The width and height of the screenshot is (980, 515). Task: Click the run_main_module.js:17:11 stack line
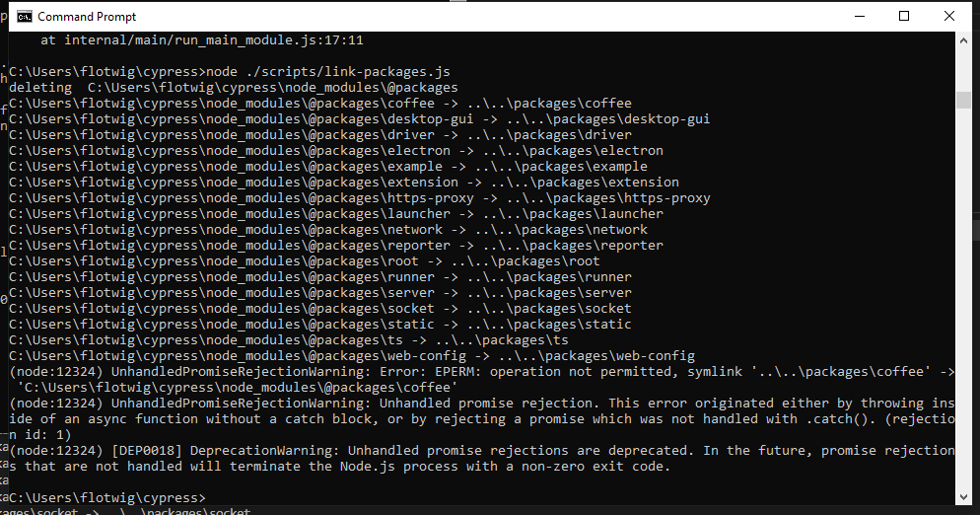(x=202, y=40)
